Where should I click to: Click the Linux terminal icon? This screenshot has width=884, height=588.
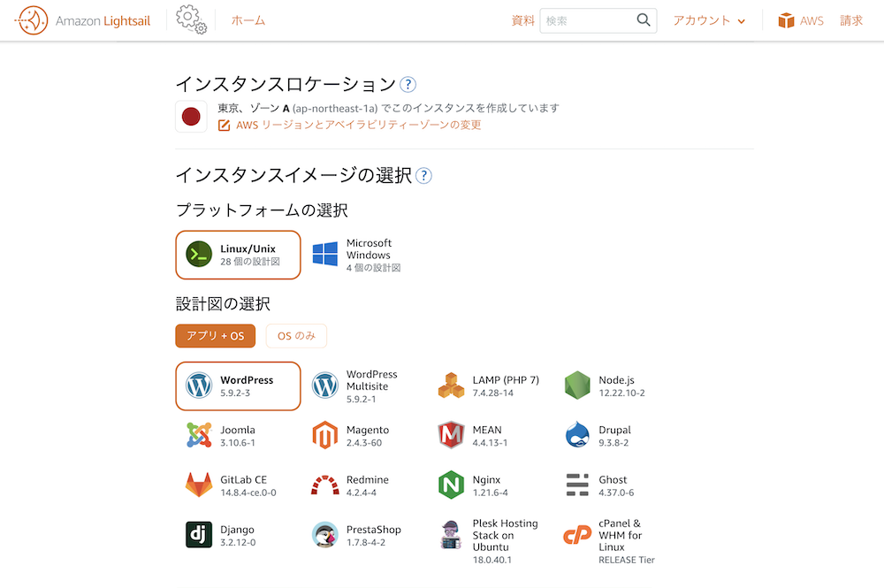tap(199, 255)
